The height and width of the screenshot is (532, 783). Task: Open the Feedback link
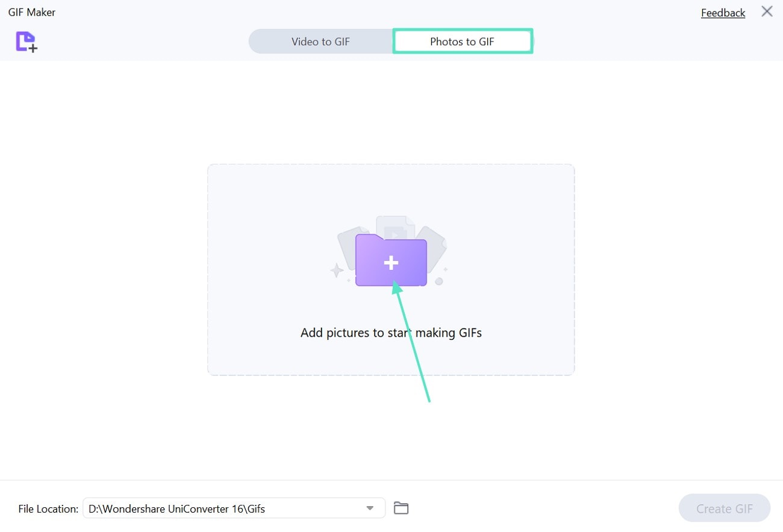pos(723,13)
